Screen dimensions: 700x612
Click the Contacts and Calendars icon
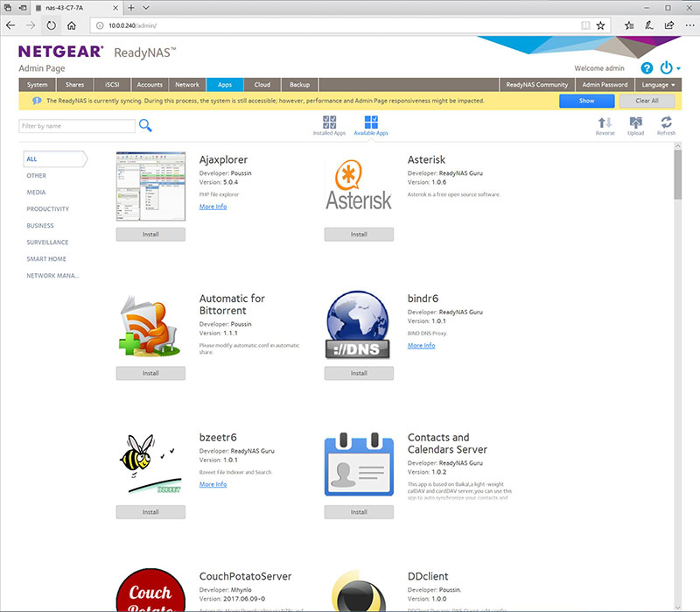(x=359, y=464)
